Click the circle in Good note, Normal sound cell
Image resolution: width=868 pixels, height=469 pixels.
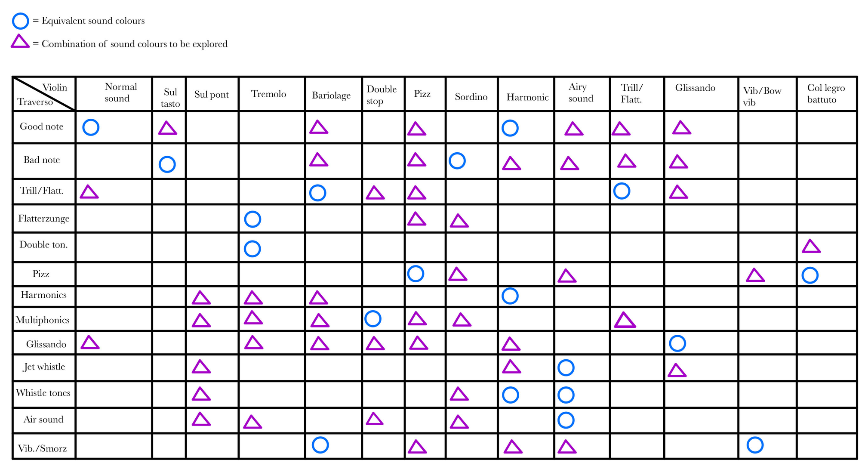[91, 127]
